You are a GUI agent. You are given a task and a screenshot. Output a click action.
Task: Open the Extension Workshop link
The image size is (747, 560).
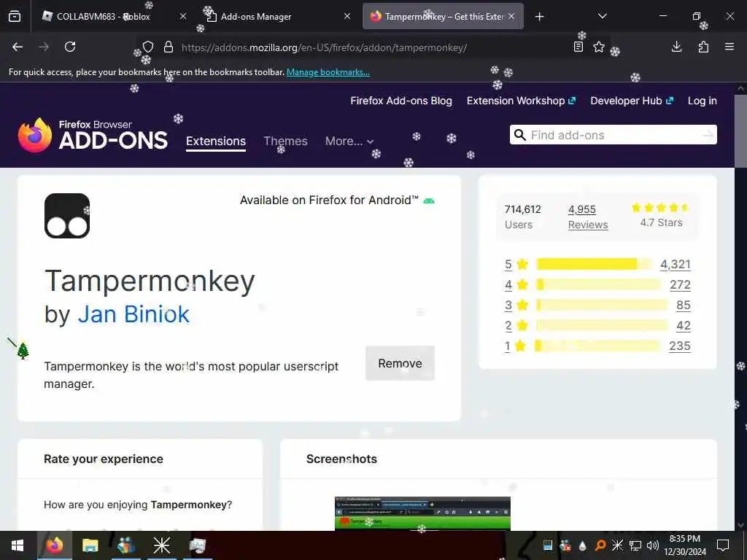(521, 101)
